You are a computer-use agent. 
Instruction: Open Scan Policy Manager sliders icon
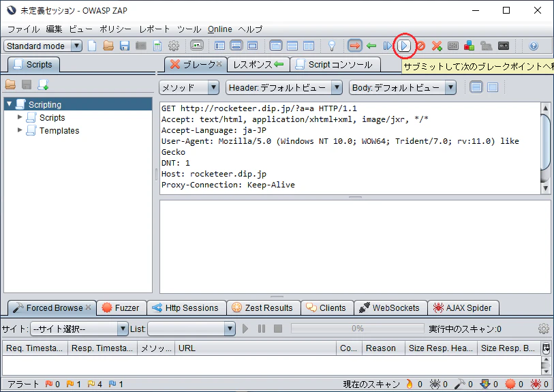[453, 46]
